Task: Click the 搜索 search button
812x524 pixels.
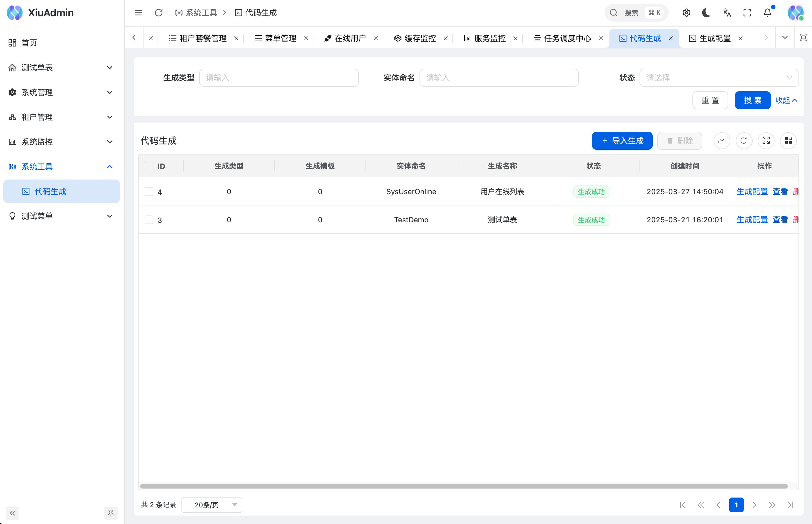Action: [x=752, y=100]
